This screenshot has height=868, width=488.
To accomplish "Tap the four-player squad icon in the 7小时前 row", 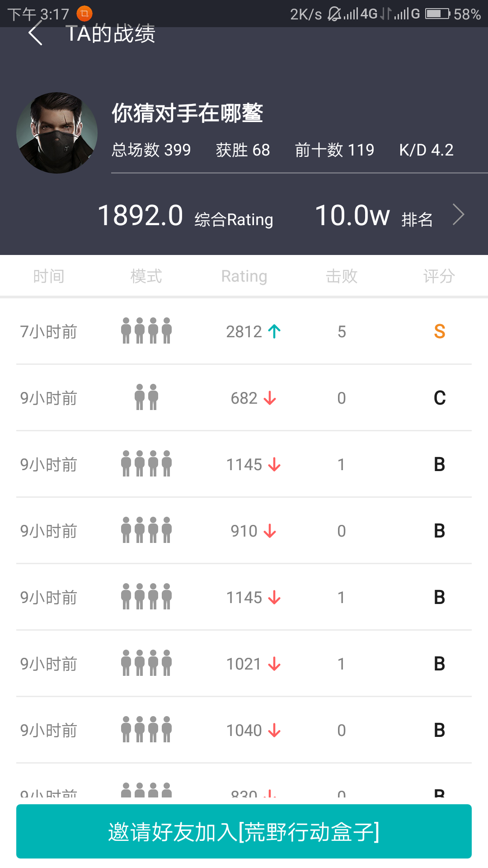I will (146, 330).
